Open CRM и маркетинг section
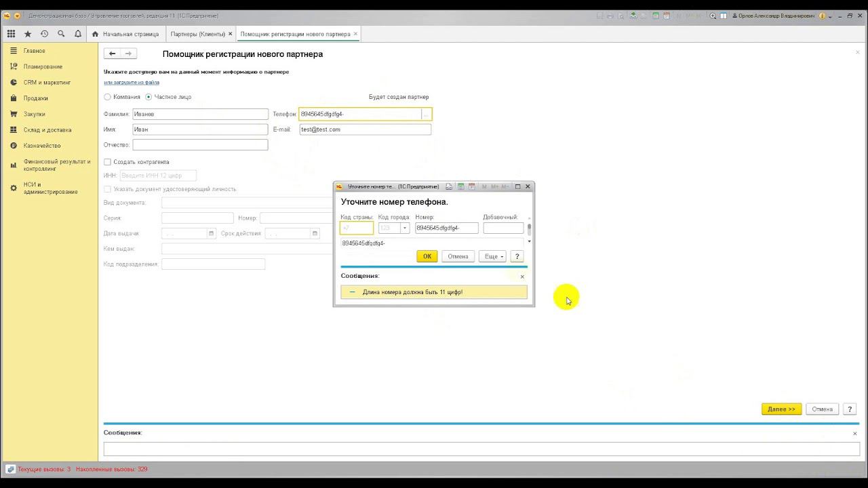 tap(47, 83)
